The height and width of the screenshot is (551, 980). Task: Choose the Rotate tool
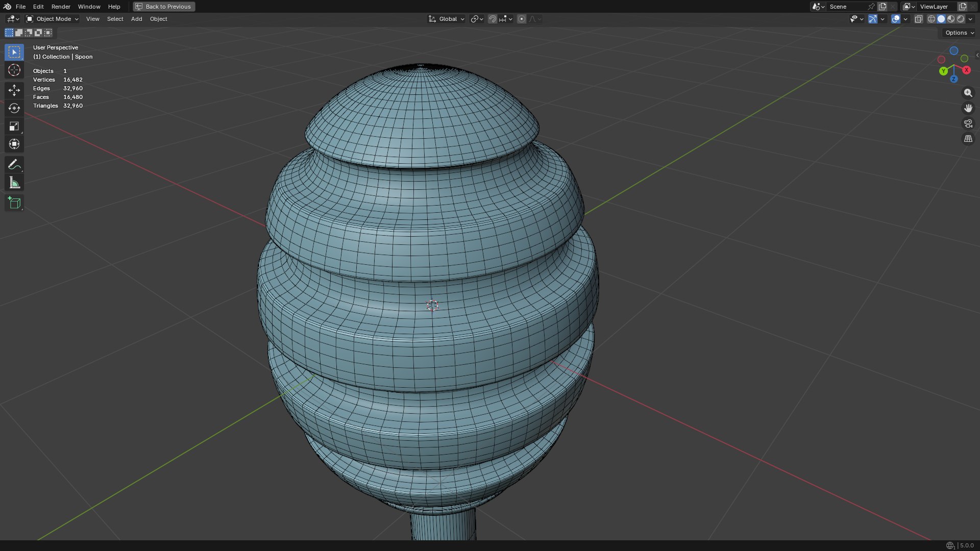pyautogui.click(x=14, y=108)
